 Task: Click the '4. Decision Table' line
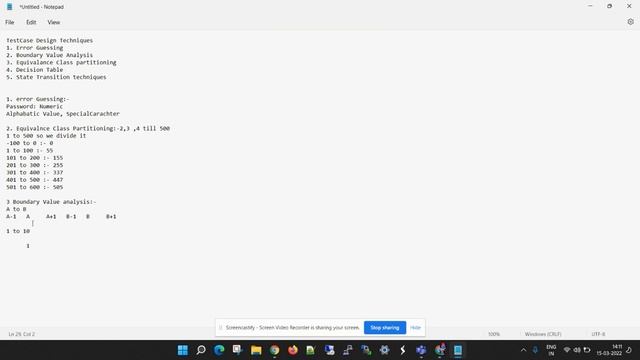(x=34, y=70)
